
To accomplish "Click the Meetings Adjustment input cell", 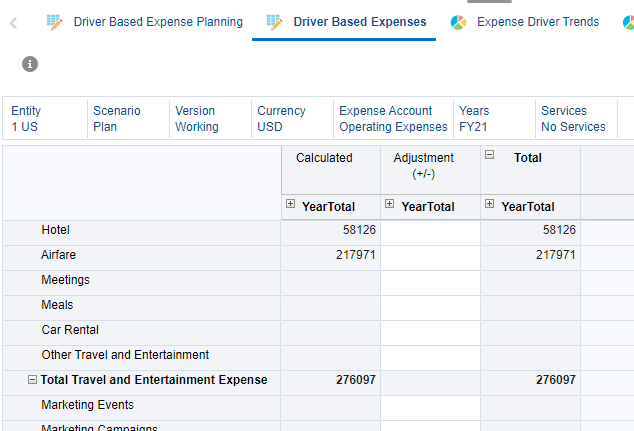I will (430, 283).
